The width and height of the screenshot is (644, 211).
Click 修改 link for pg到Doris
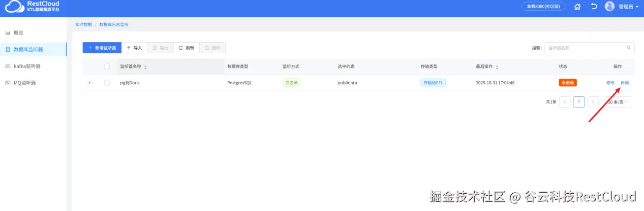[610, 83]
